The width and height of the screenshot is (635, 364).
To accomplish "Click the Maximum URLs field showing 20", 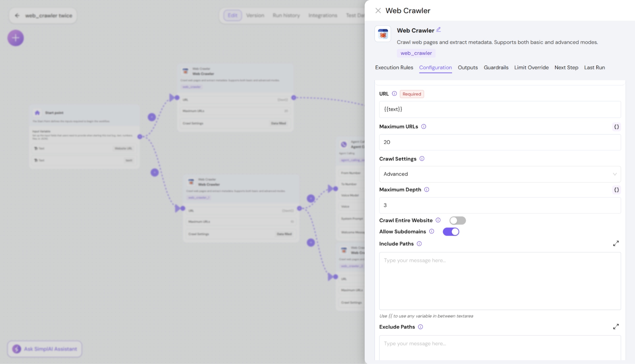I will pyautogui.click(x=500, y=142).
